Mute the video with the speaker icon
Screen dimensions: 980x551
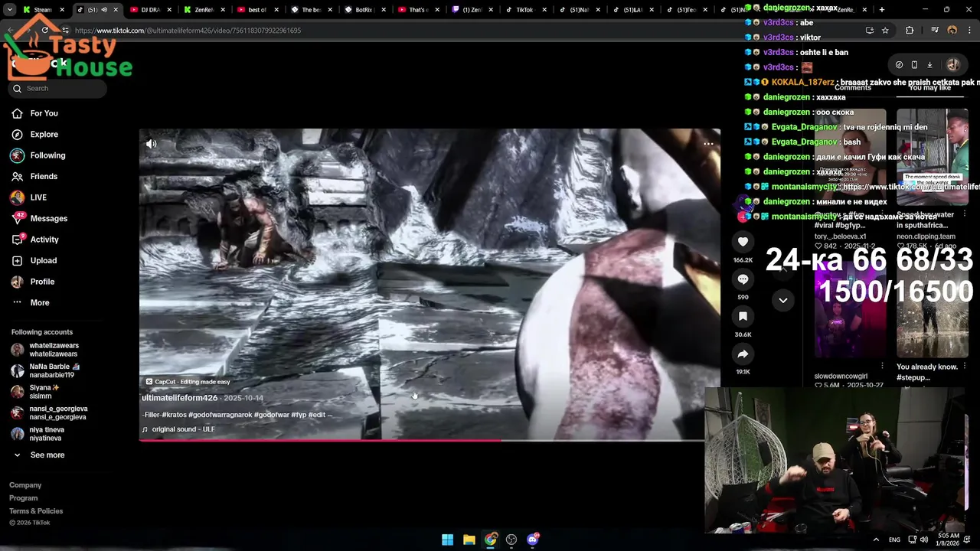coord(152,143)
